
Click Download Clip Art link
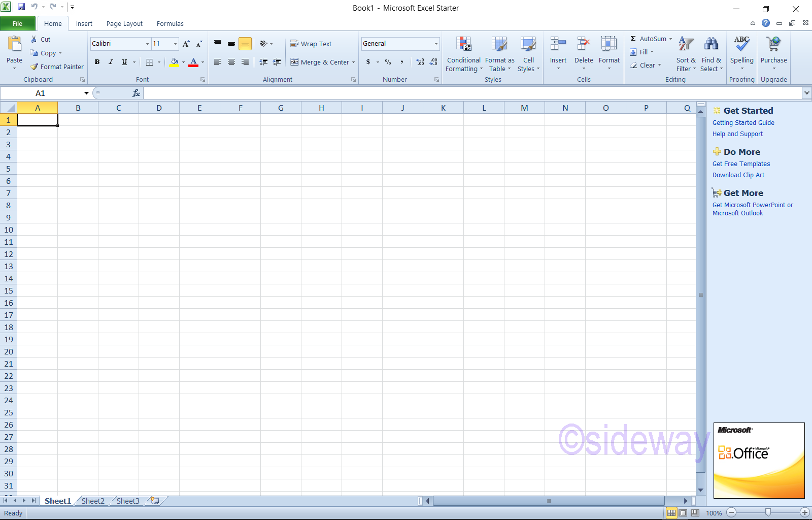[738, 175]
